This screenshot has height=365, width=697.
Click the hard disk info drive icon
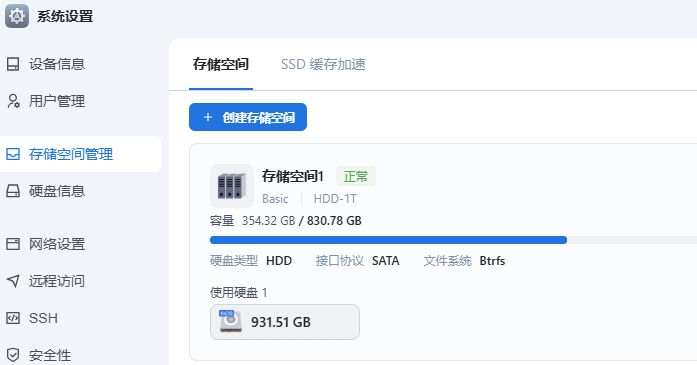click(x=13, y=191)
